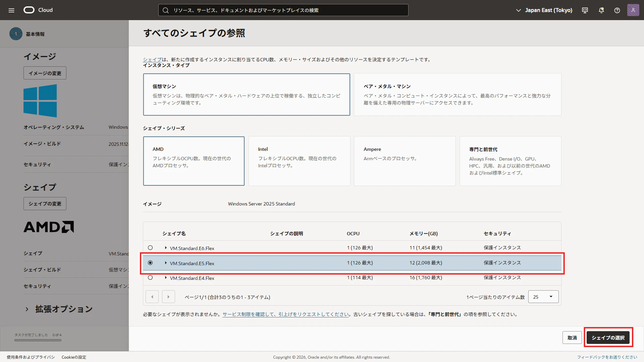Click the task completion progress bar
Screen dimensions: 644x362
tap(38, 340)
